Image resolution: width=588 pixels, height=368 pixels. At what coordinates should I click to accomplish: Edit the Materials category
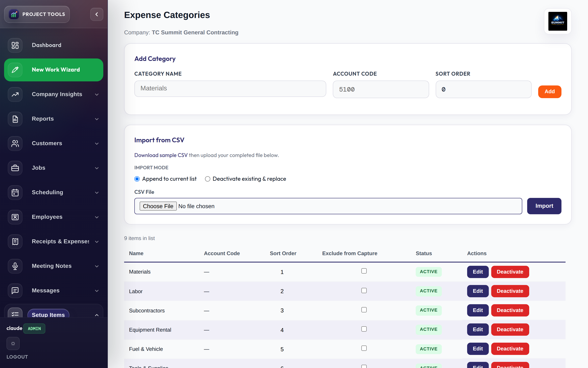(x=478, y=272)
